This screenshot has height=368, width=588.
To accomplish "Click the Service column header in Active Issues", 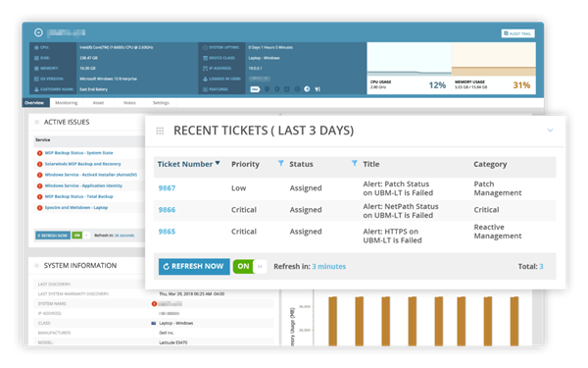I will pos(43,140).
